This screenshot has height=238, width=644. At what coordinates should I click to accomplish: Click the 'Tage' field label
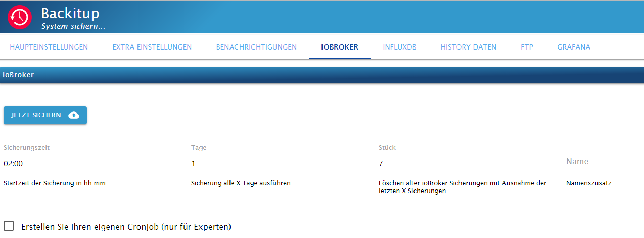(199, 148)
